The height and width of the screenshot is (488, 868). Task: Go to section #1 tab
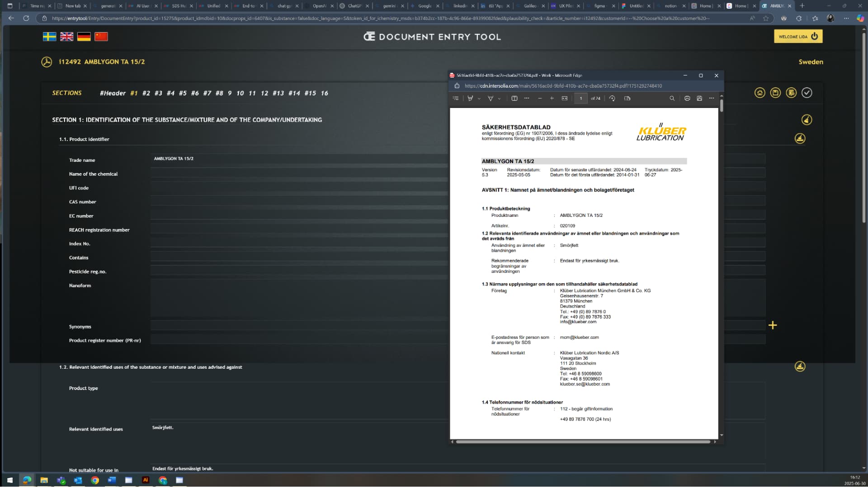click(x=134, y=93)
